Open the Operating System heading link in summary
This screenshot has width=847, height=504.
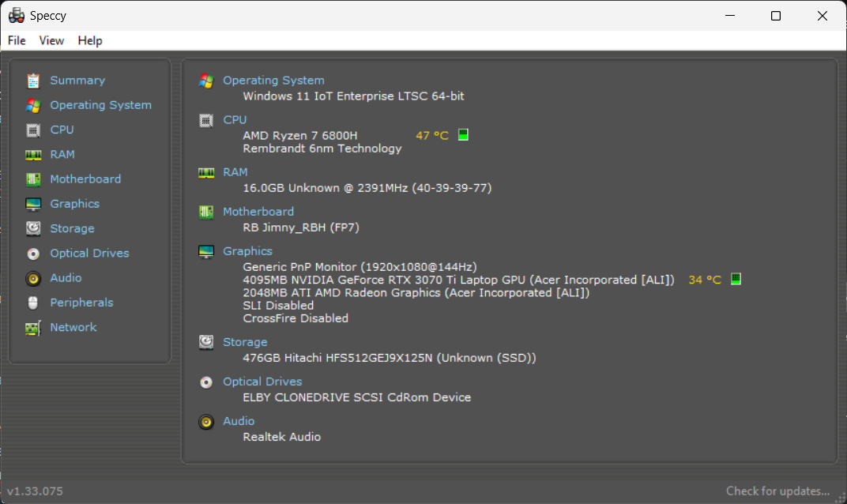274,81
